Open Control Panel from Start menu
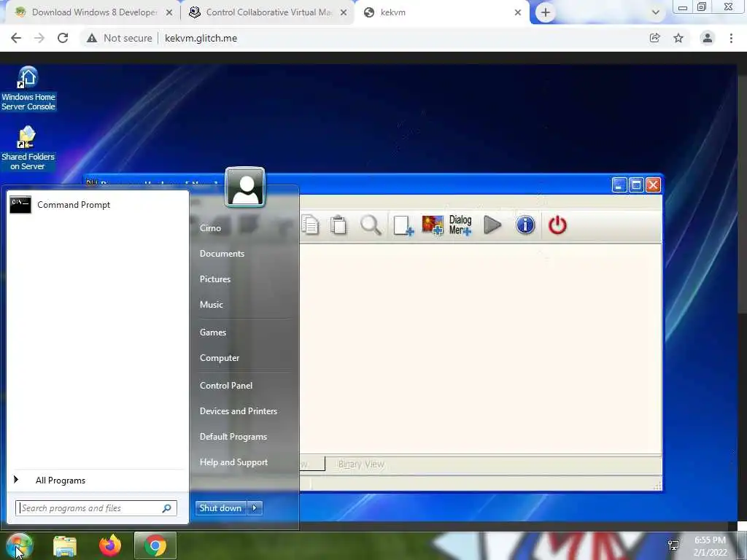Viewport: 747px width, 560px height. tap(226, 386)
